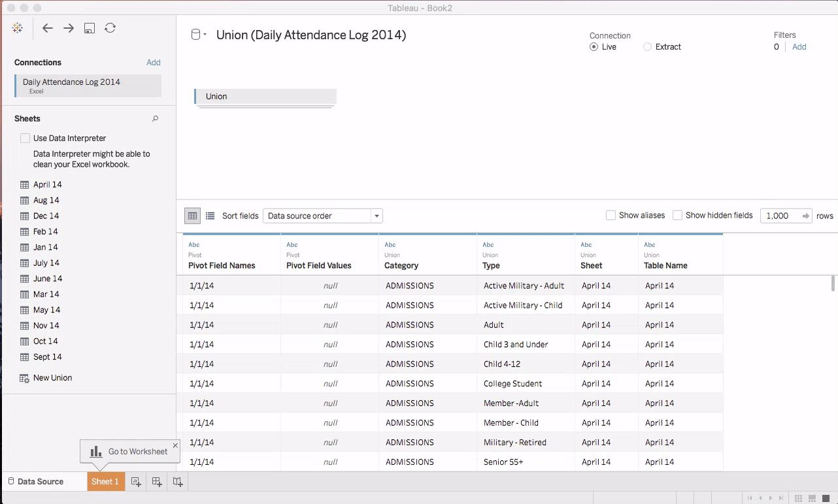Select the Sept 14 sheet
Image resolution: width=838 pixels, height=504 pixels.
(x=48, y=358)
